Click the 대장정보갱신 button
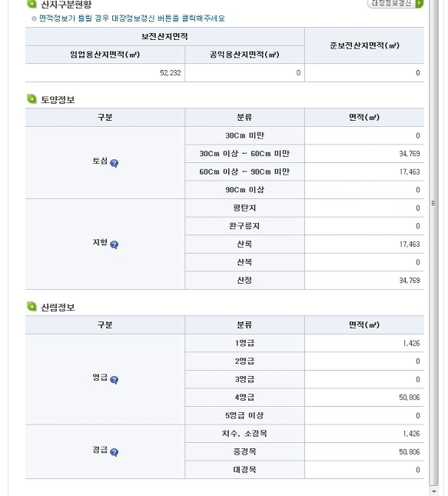The height and width of the screenshot is (496, 448). [x=395, y=4]
